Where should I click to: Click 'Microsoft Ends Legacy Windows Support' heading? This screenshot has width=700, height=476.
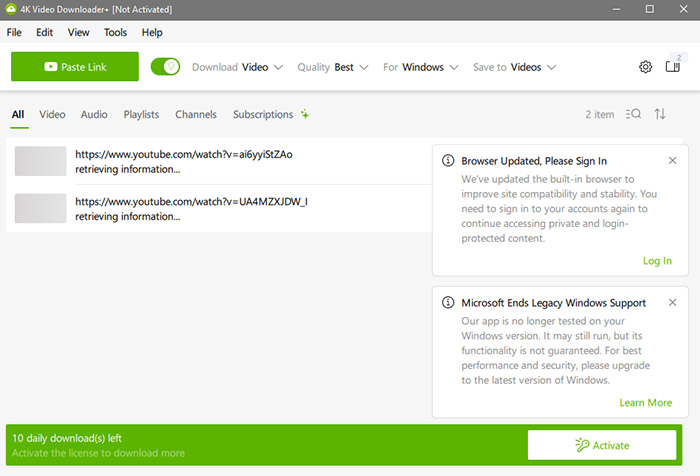(x=554, y=303)
